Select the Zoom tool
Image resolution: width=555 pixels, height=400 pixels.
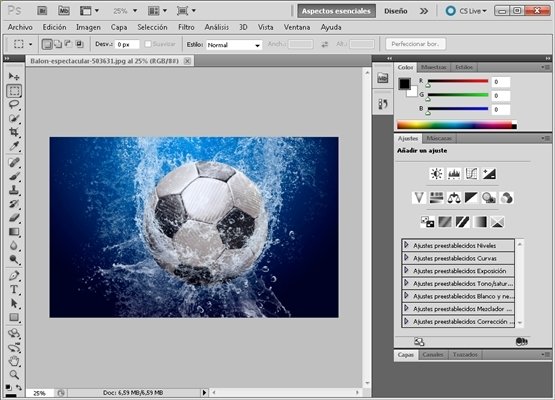point(14,375)
